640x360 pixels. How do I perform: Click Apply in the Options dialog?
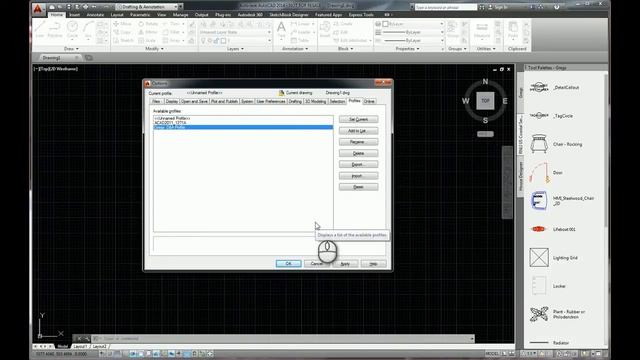click(x=345, y=264)
